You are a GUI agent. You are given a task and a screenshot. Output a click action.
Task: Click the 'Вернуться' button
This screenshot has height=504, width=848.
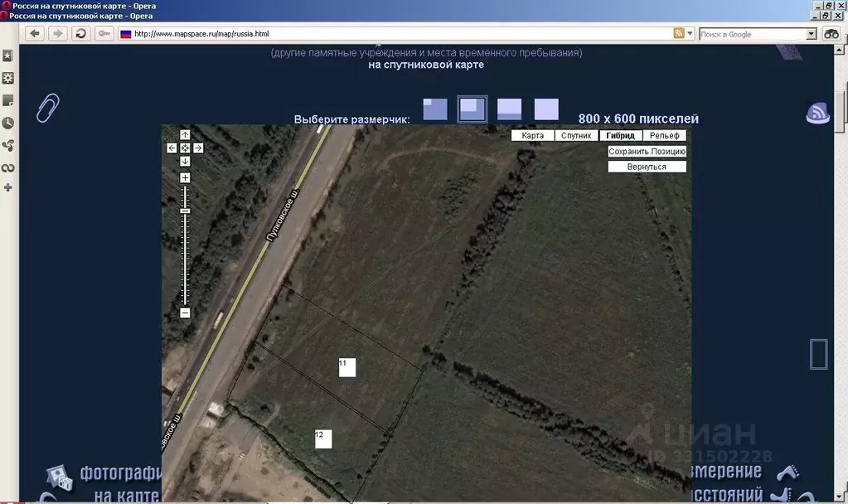click(647, 167)
